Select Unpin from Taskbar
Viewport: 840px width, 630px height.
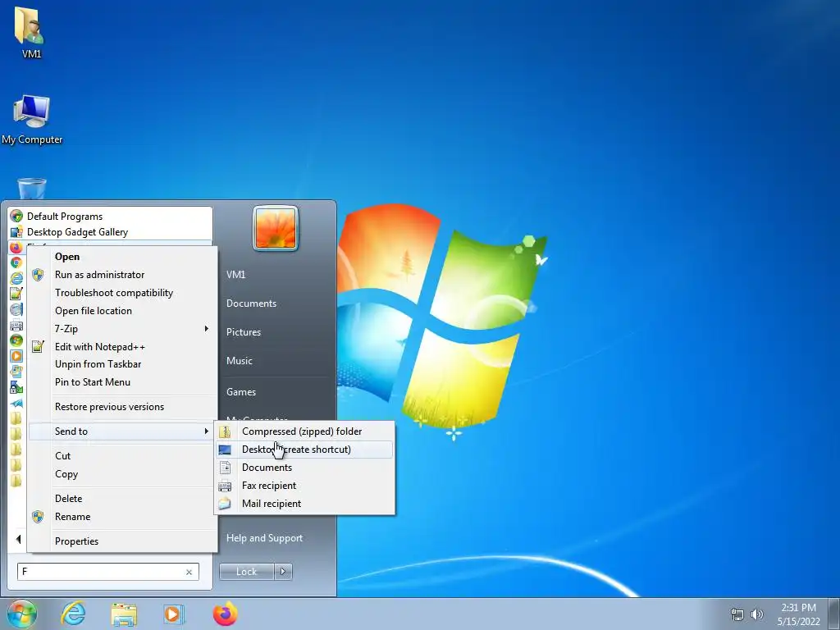click(x=123, y=364)
